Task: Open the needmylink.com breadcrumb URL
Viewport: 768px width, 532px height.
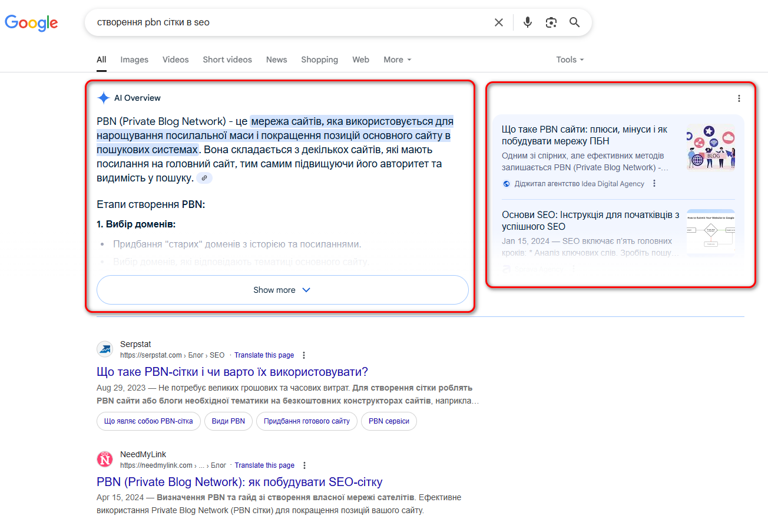Action: tap(173, 465)
